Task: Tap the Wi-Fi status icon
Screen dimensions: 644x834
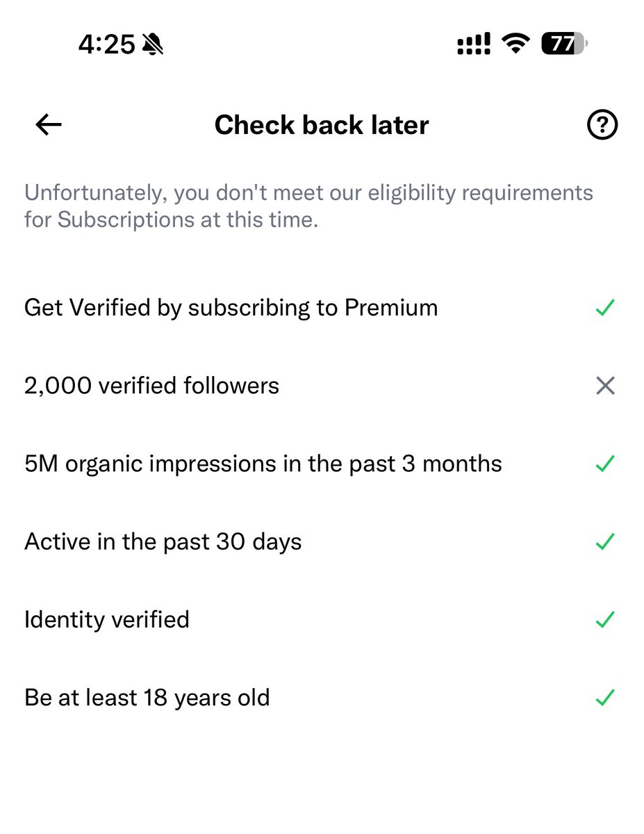Action: pos(515,45)
